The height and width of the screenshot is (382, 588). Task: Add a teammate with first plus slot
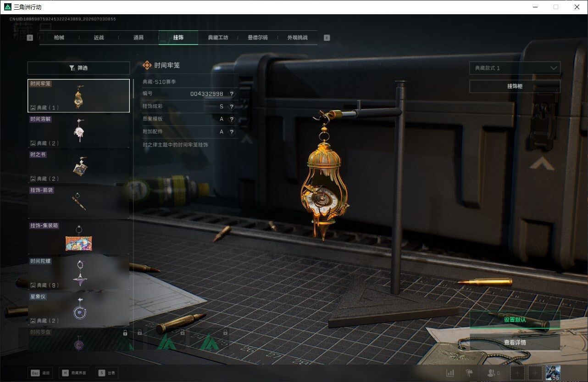[517, 373]
